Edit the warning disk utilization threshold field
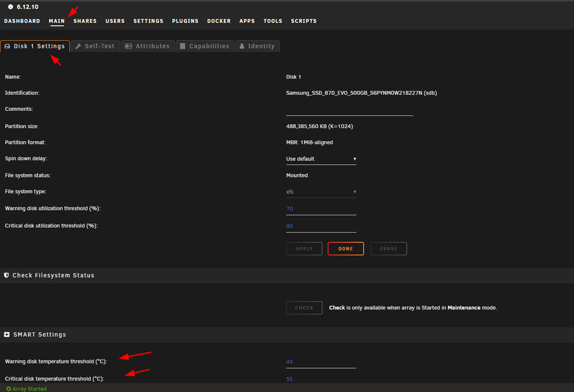Viewport: 574px width, 392px height. [x=321, y=209]
